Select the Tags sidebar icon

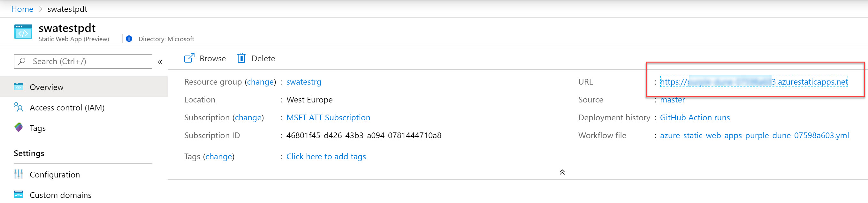(19, 128)
